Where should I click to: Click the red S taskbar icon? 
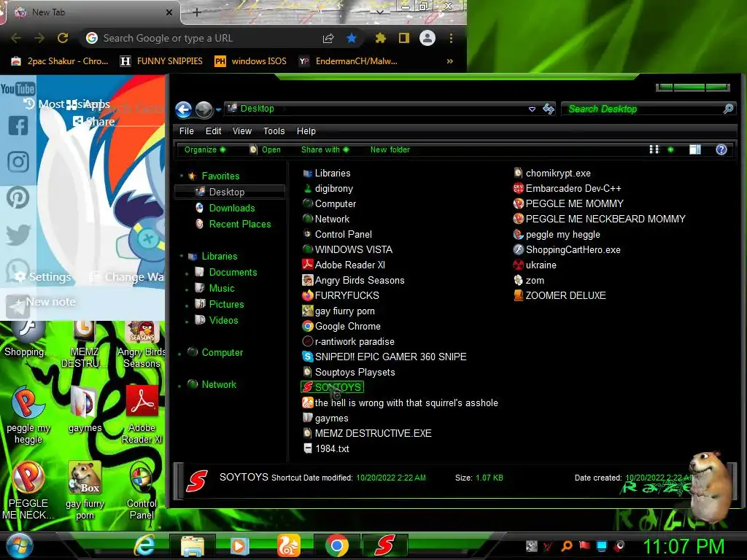point(385,545)
